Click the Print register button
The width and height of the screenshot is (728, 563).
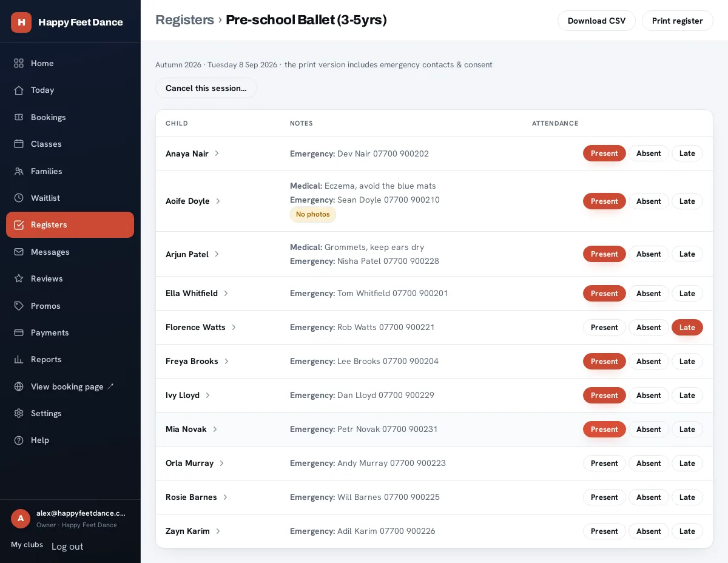point(677,21)
